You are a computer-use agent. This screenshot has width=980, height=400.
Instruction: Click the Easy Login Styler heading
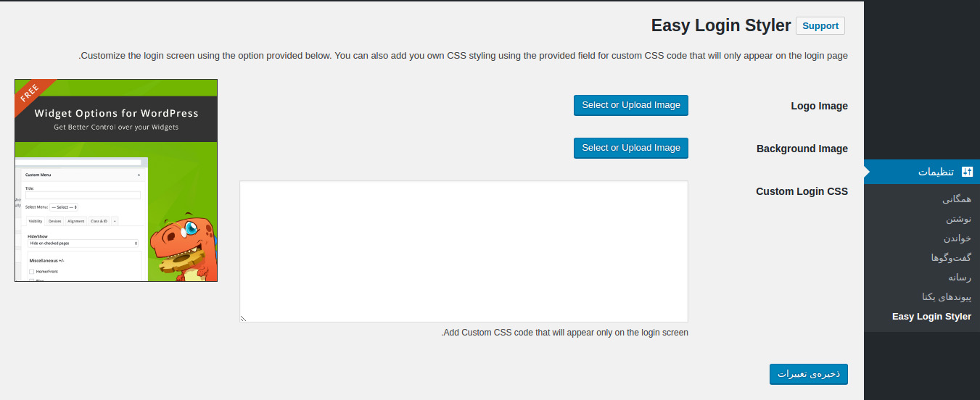tap(721, 25)
